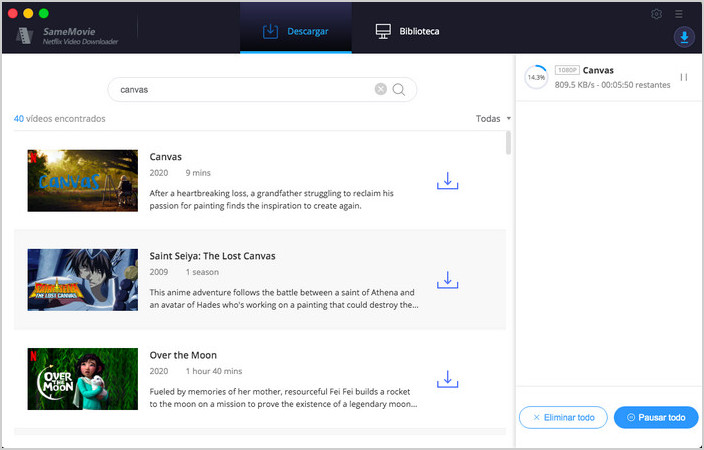Open the settings gear icon
This screenshot has height=450, width=704.
(656, 14)
